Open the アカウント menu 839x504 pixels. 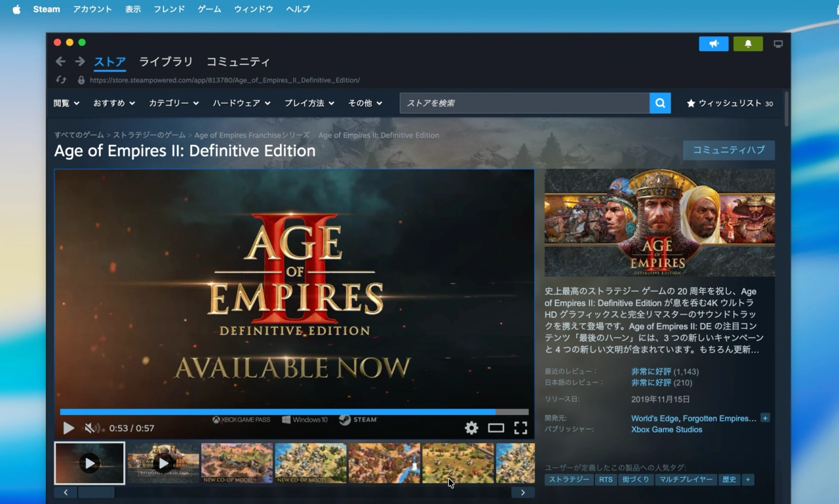click(x=92, y=9)
